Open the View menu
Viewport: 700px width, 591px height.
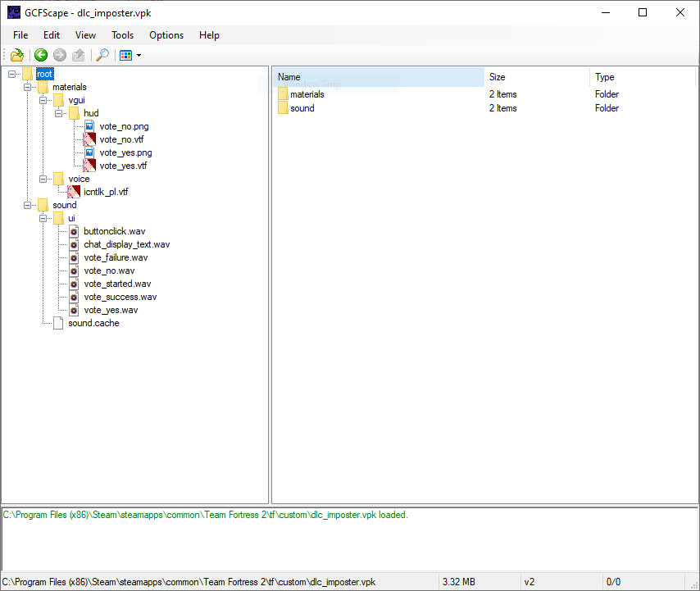tap(85, 35)
